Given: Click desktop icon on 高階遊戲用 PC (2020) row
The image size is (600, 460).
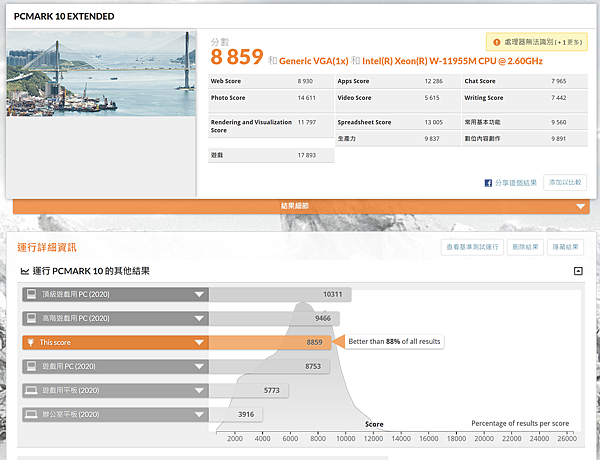Looking at the screenshot, I should click(31, 318).
